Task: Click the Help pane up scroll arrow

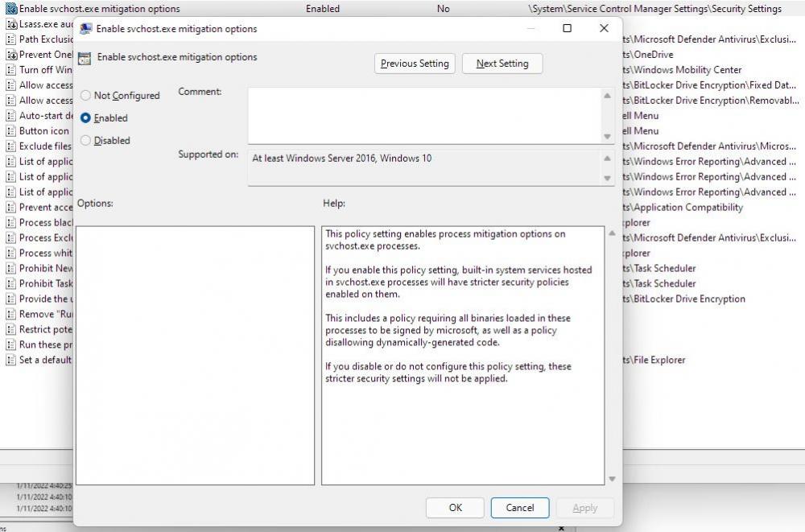Action: (611, 234)
